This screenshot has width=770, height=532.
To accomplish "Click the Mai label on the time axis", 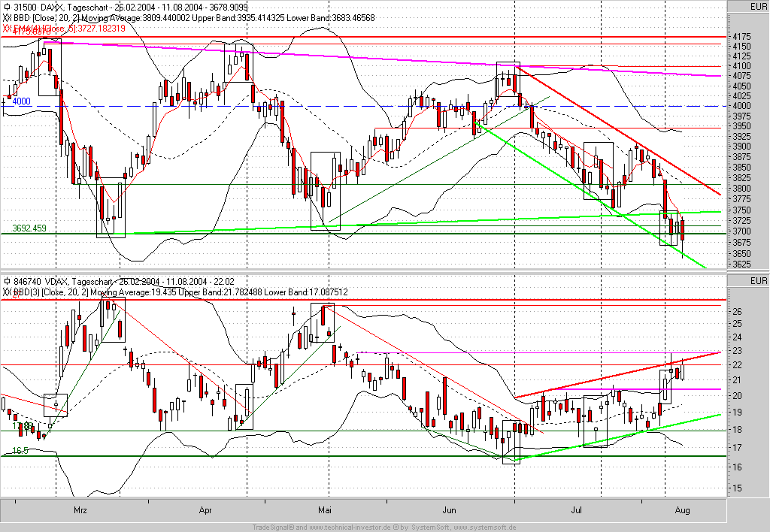I will tap(325, 510).
